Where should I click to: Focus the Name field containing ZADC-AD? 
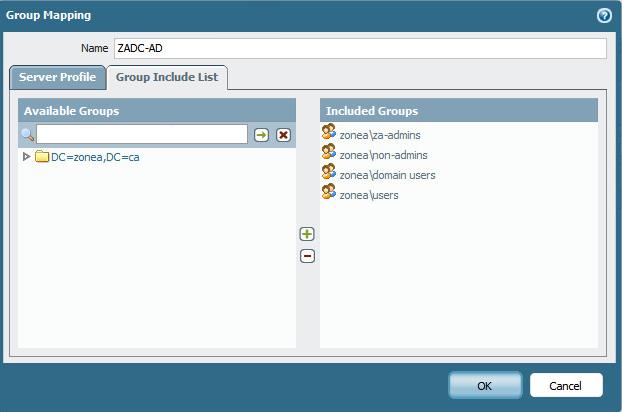pyautogui.click(x=360, y=48)
